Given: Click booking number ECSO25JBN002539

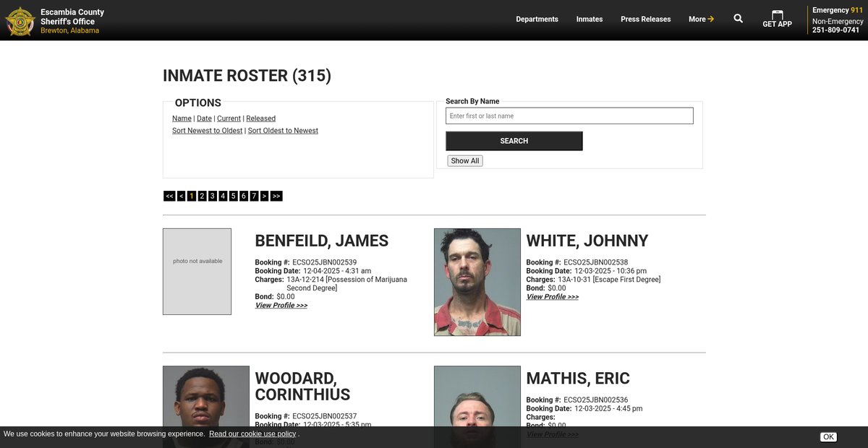Looking at the screenshot, I should [x=325, y=262].
